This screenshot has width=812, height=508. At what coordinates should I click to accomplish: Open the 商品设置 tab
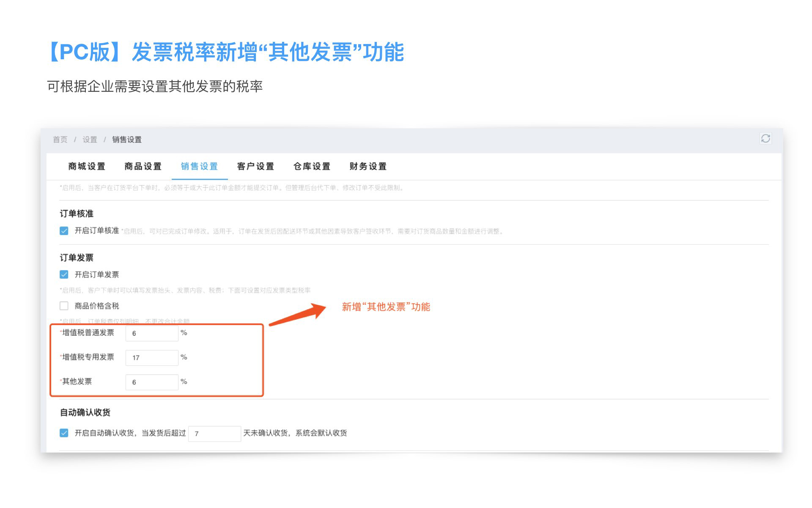143,166
